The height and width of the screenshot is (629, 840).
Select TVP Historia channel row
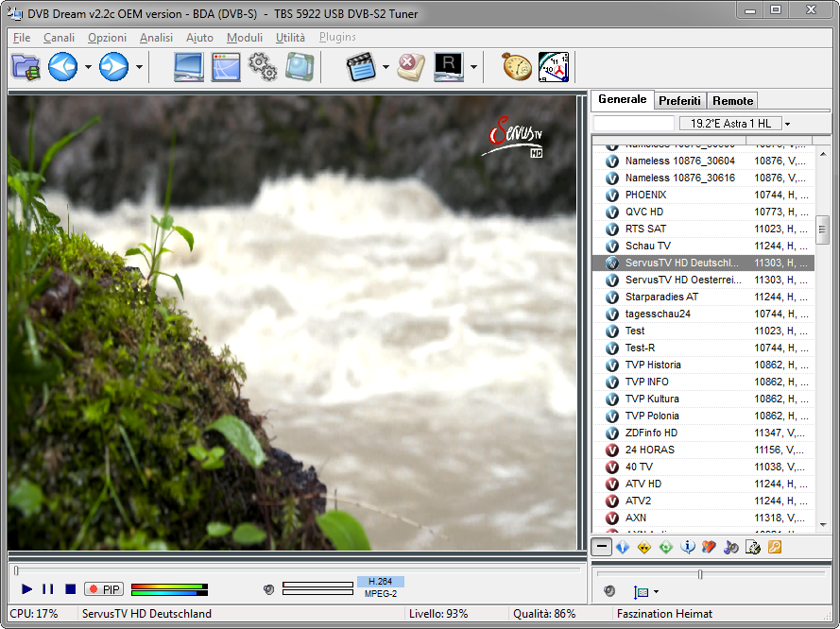[703, 365]
